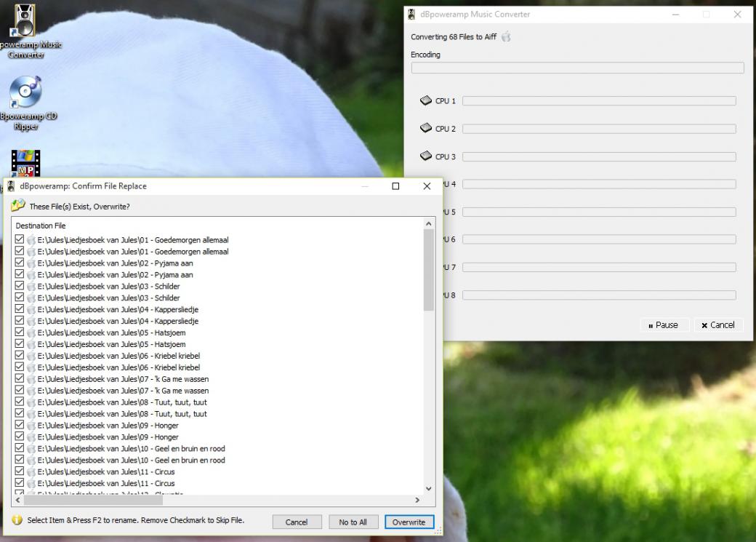
Task: Click the CPU 2 chip icon
Action: [426, 128]
